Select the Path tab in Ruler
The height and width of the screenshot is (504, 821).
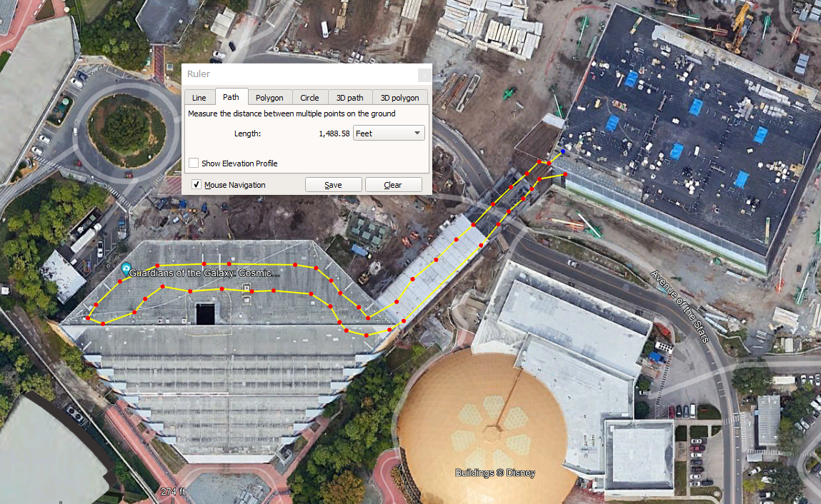coord(231,97)
